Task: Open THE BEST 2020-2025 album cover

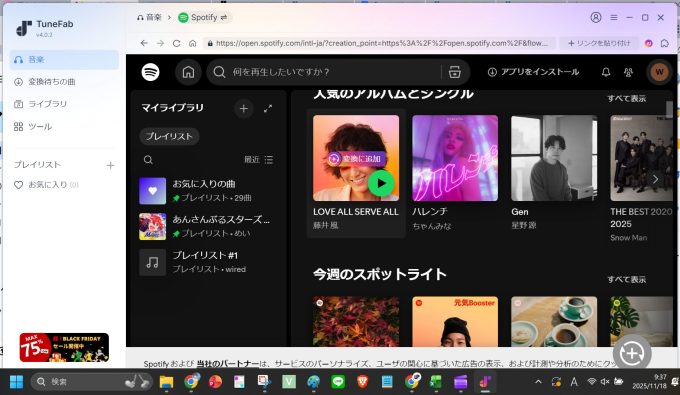Action: click(641, 158)
